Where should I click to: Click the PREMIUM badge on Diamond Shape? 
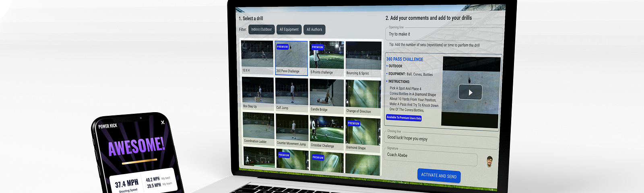(x=354, y=123)
